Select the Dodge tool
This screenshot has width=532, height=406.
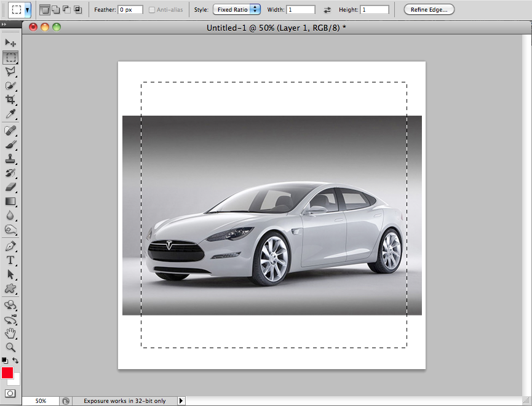[x=10, y=230]
